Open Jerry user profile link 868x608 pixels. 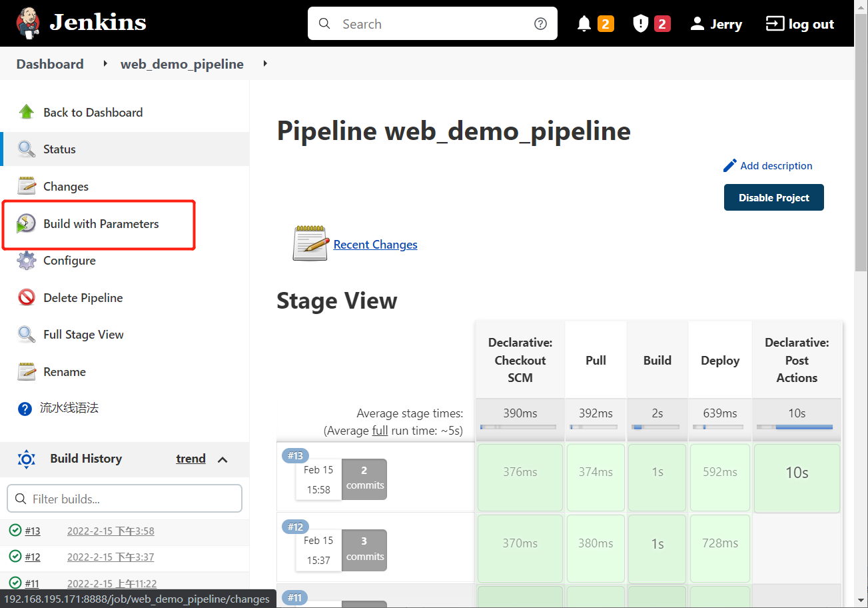coord(725,24)
